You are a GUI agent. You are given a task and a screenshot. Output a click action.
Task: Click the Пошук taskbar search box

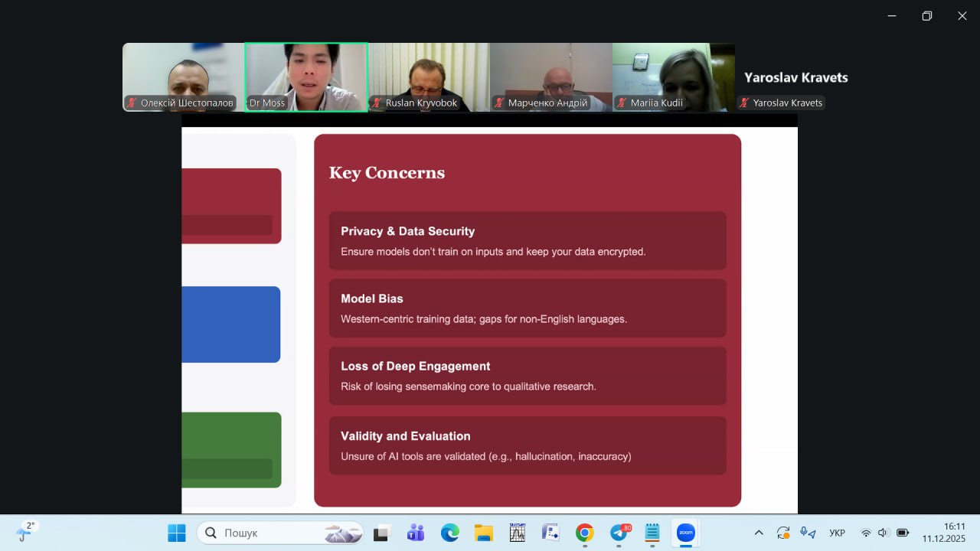[280, 533]
